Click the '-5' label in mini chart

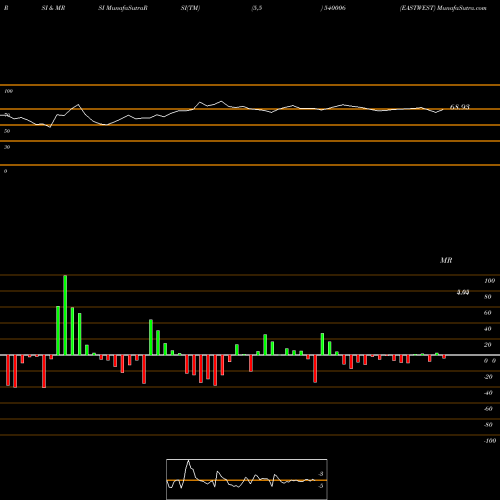(x=321, y=486)
